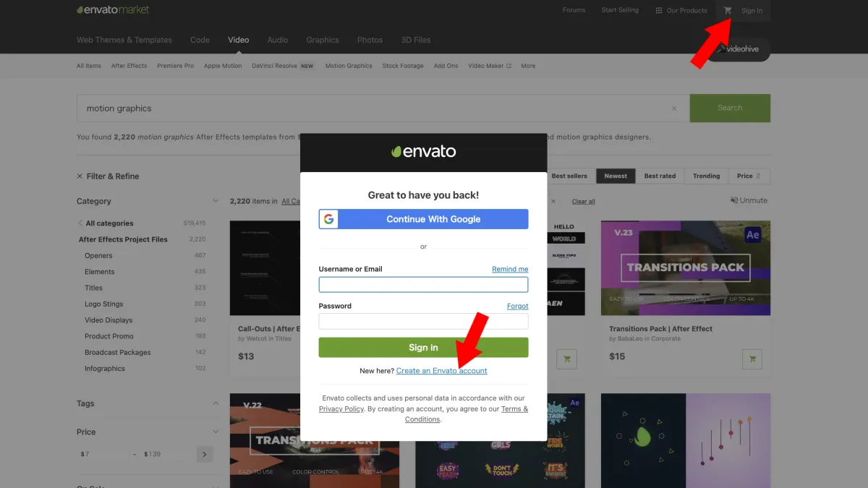The height and width of the screenshot is (488, 868).
Task: Select After Effects Project Files category
Action: [x=123, y=239]
